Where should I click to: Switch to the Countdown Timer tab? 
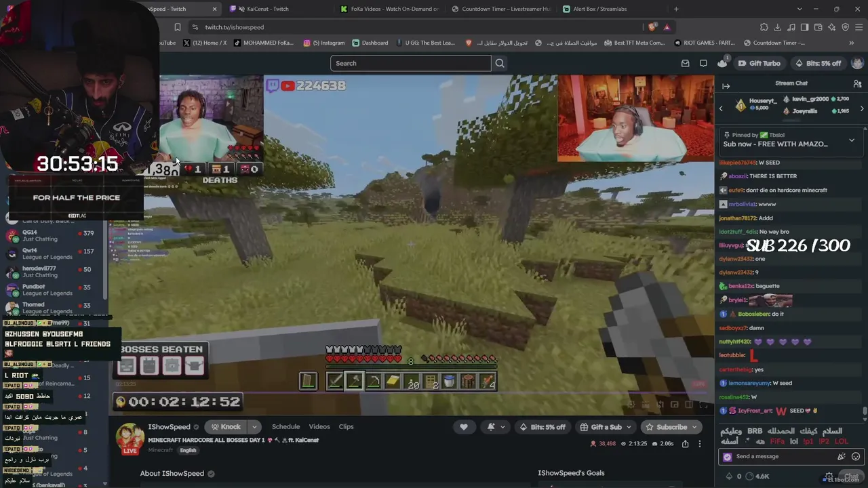pyautogui.click(x=501, y=9)
